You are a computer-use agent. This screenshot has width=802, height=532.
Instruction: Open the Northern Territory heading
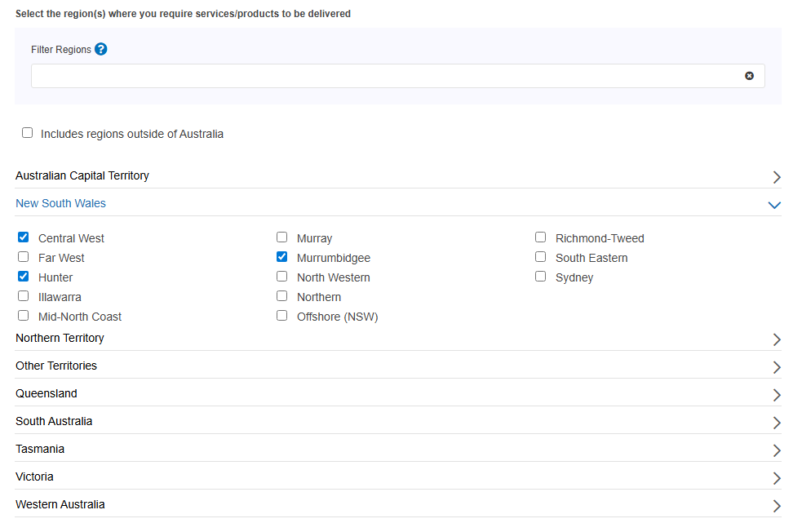60,338
